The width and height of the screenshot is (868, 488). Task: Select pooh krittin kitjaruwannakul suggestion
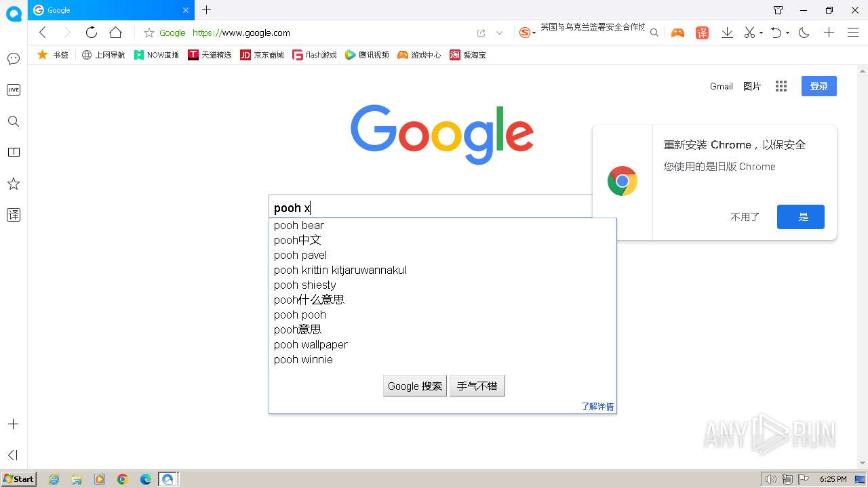(x=442, y=270)
